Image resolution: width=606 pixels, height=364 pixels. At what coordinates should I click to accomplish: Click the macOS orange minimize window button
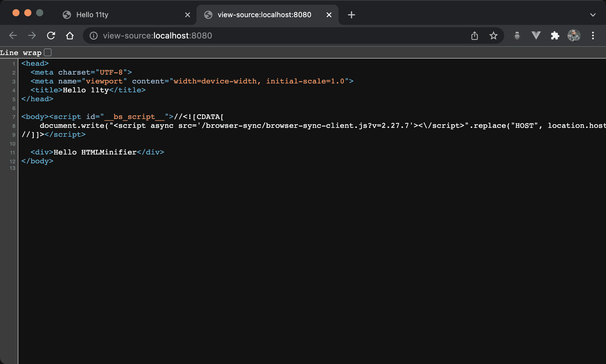(28, 13)
